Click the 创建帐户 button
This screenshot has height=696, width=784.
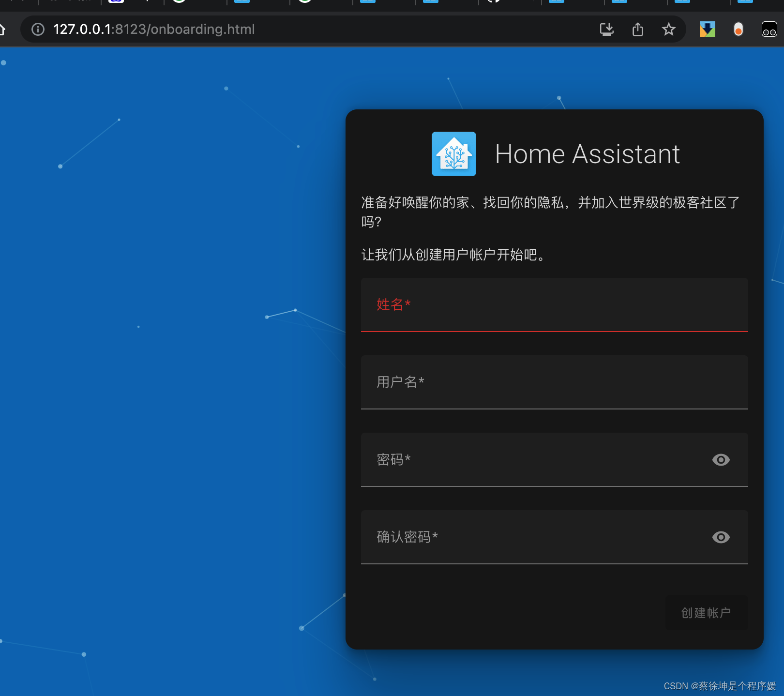click(707, 612)
